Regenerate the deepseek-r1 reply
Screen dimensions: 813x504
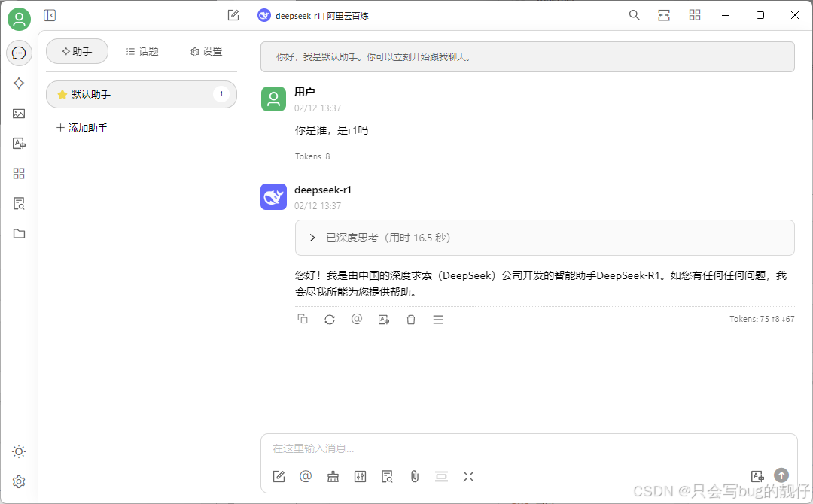tap(330, 320)
